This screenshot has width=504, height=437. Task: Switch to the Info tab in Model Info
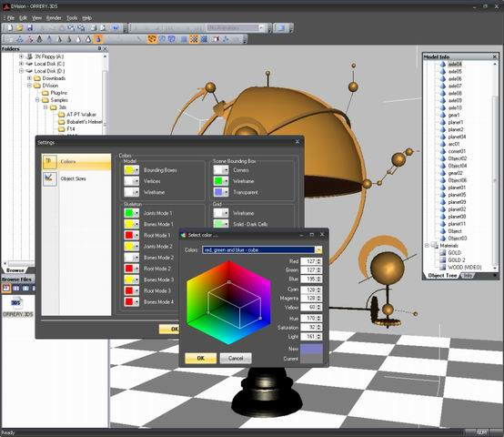coord(468,276)
